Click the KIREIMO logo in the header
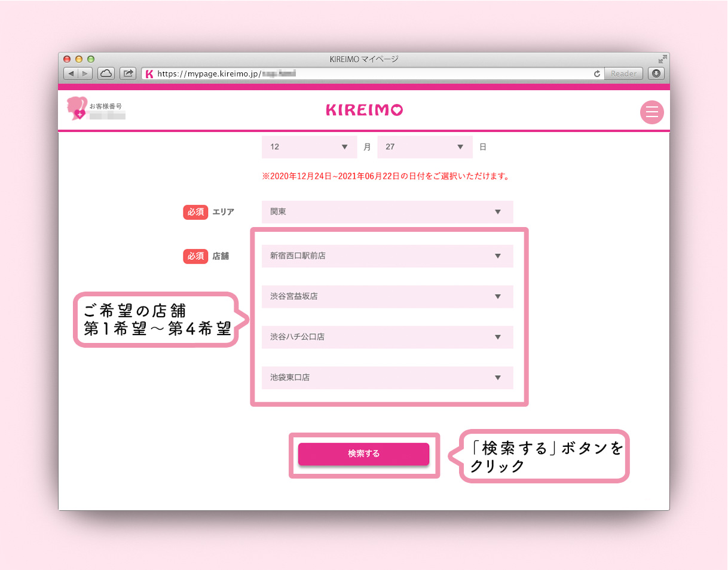 [x=364, y=110]
